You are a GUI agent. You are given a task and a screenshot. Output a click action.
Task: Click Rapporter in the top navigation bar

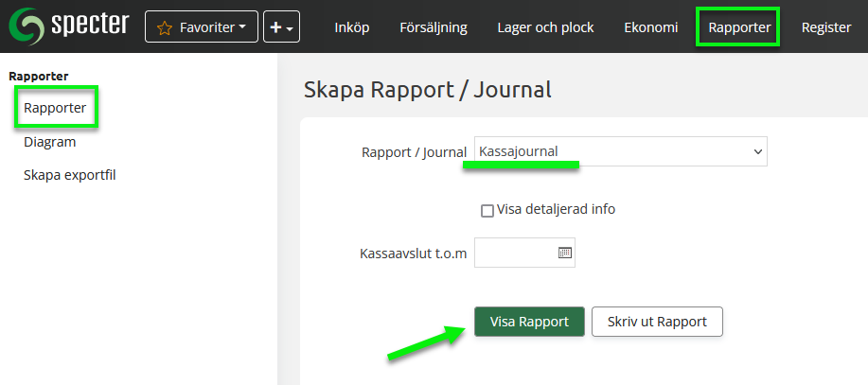pyautogui.click(x=738, y=27)
